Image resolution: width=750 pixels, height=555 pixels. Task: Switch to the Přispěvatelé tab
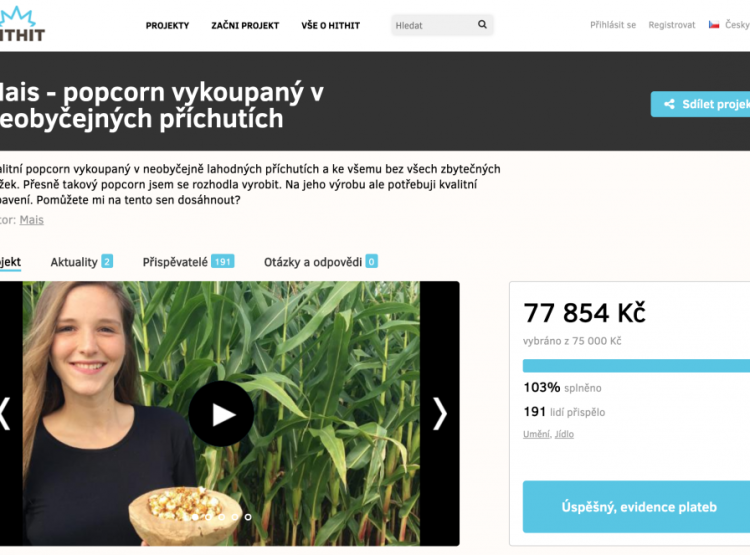(x=188, y=262)
